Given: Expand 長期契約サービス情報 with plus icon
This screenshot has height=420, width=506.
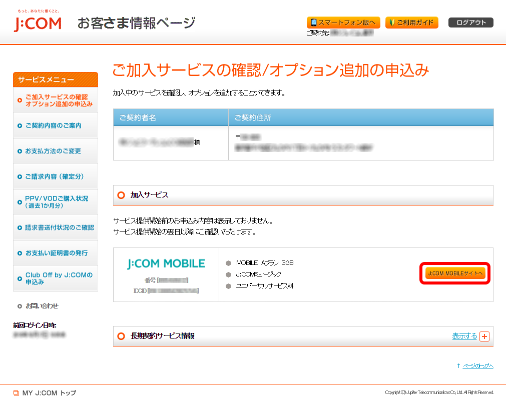Looking at the screenshot, I should [484, 336].
